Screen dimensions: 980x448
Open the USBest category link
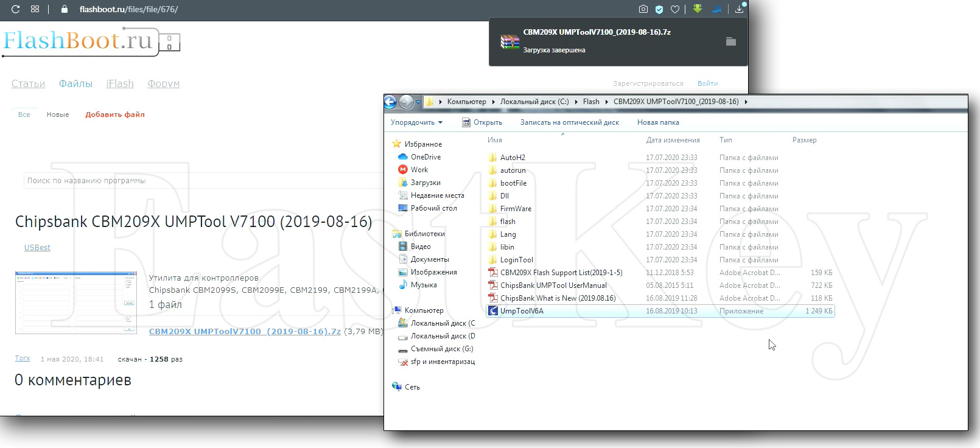point(37,248)
